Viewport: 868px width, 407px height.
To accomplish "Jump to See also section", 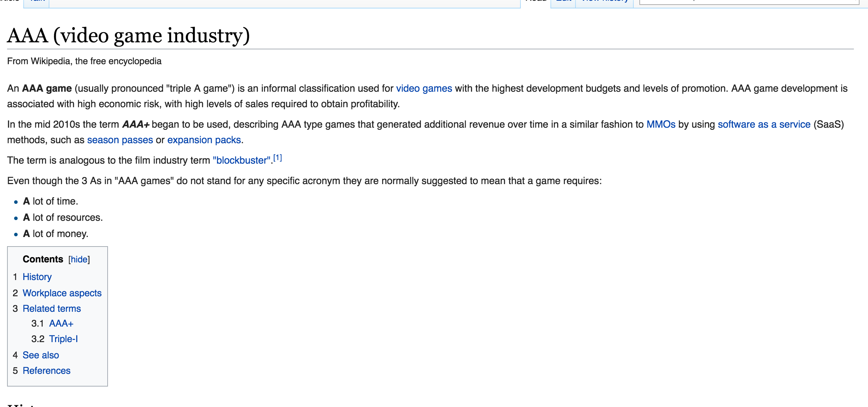I will [x=41, y=355].
